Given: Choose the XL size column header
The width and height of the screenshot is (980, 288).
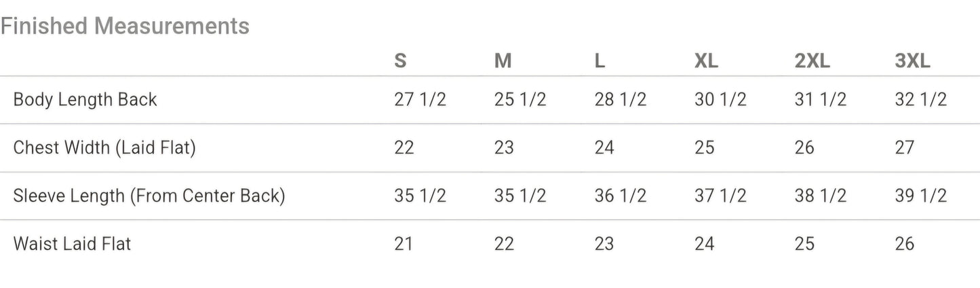Looking at the screenshot, I should point(706,61).
